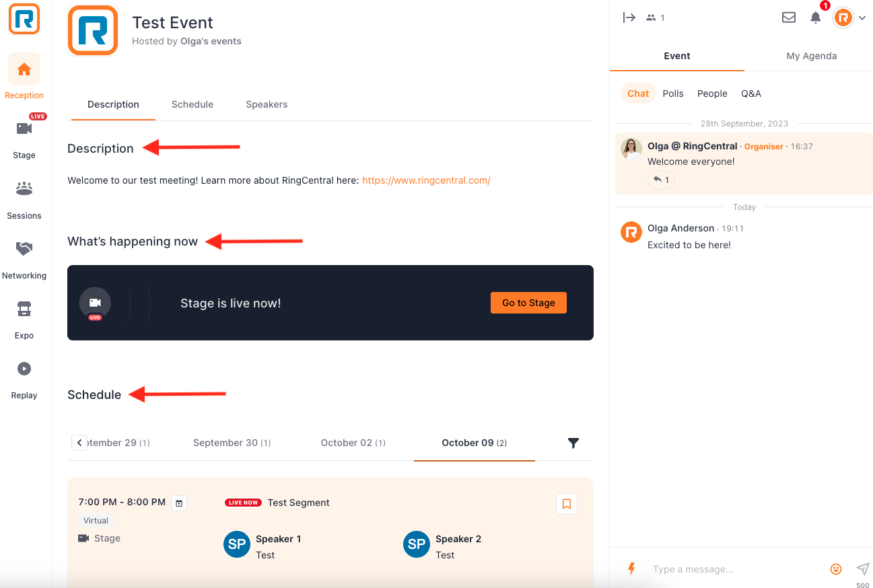Move the schedule dates back with the left arrow
Viewport: 873px width, 588px height.
(x=79, y=443)
